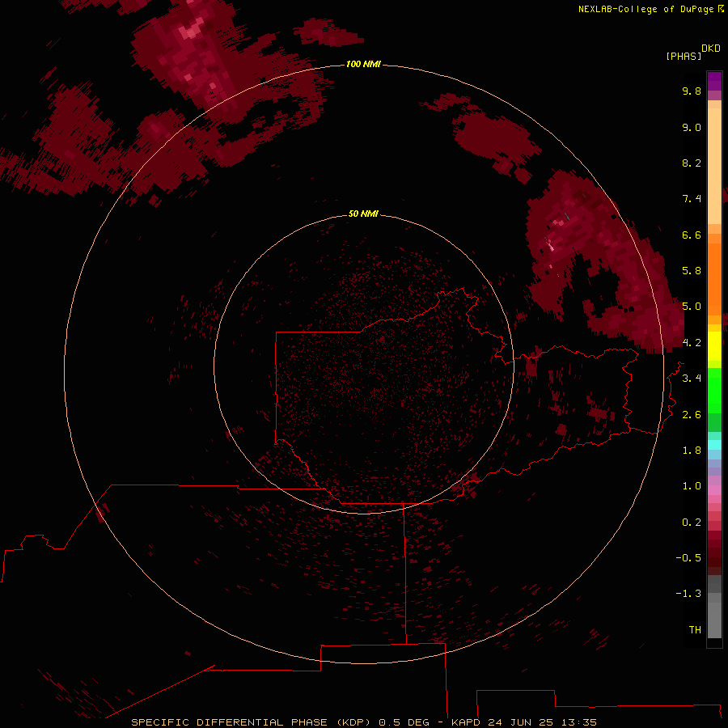Click the 50 NMI range ring label

coord(363,214)
